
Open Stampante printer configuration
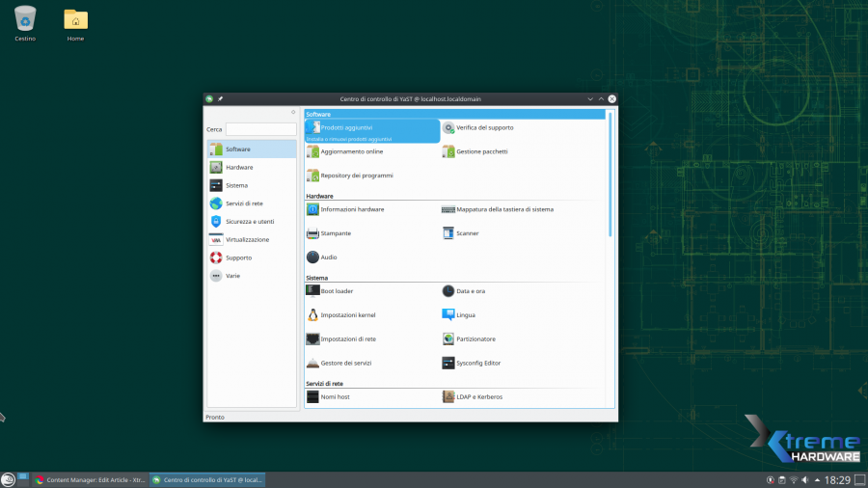tap(336, 233)
